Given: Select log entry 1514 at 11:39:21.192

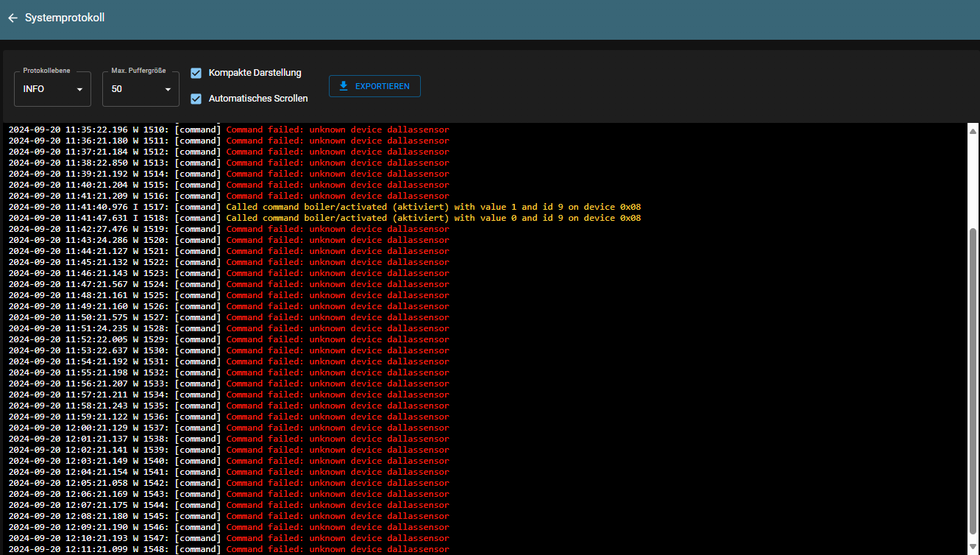Looking at the screenshot, I should point(229,174).
